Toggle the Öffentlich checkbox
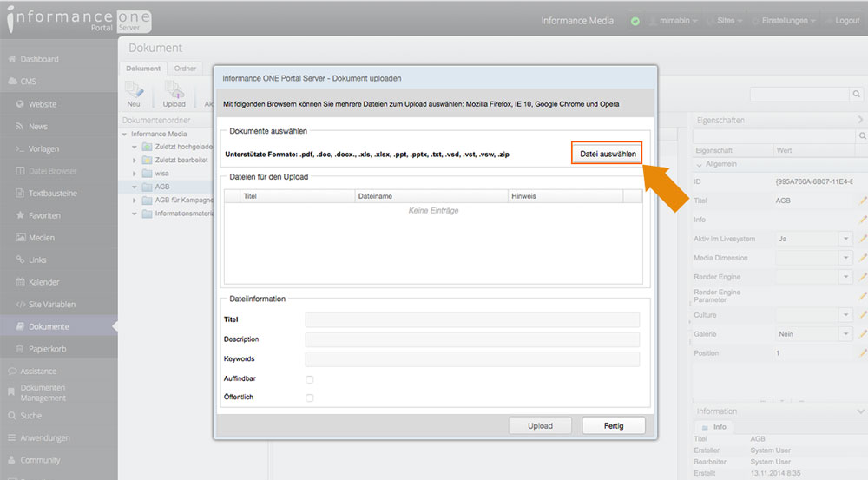The width and height of the screenshot is (868, 480). (310, 398)
